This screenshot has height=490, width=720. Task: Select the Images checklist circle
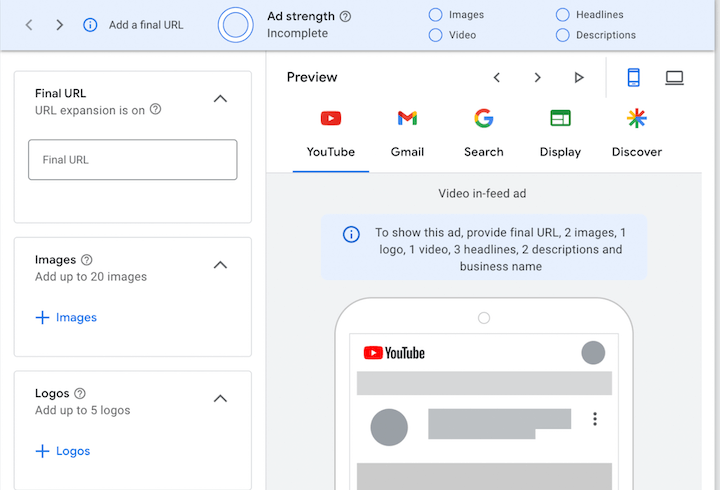coord(435,15)
